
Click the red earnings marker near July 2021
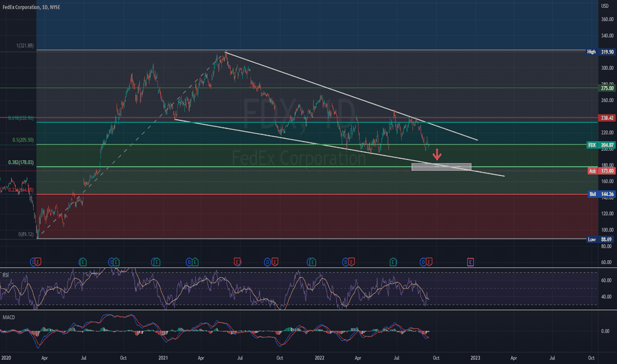pos(237,261)
